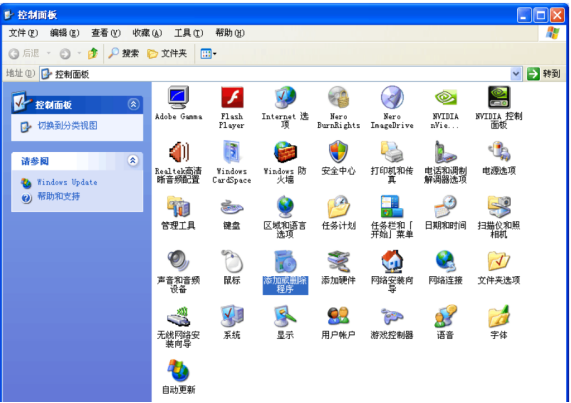Select 扫描仪和照相机 icon
Image resolution: width=571 pixels, height=403 pixels.
[499, 207]
